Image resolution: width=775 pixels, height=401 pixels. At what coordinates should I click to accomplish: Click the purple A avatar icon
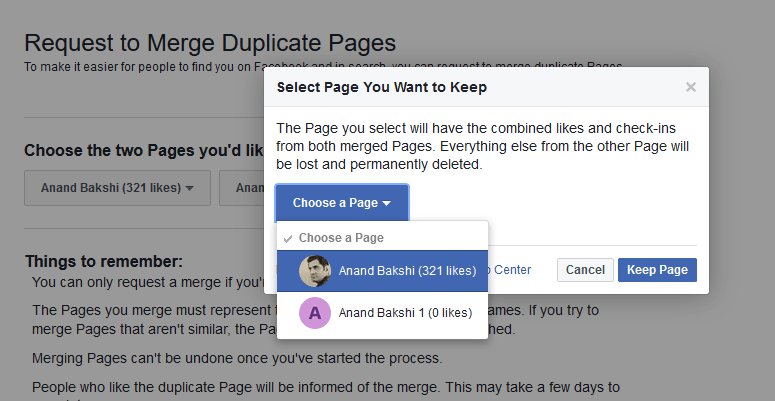point(315,313)
